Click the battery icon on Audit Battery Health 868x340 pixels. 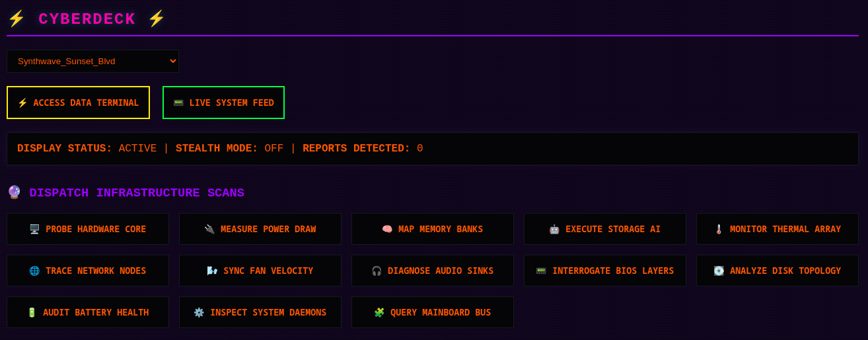32,312
